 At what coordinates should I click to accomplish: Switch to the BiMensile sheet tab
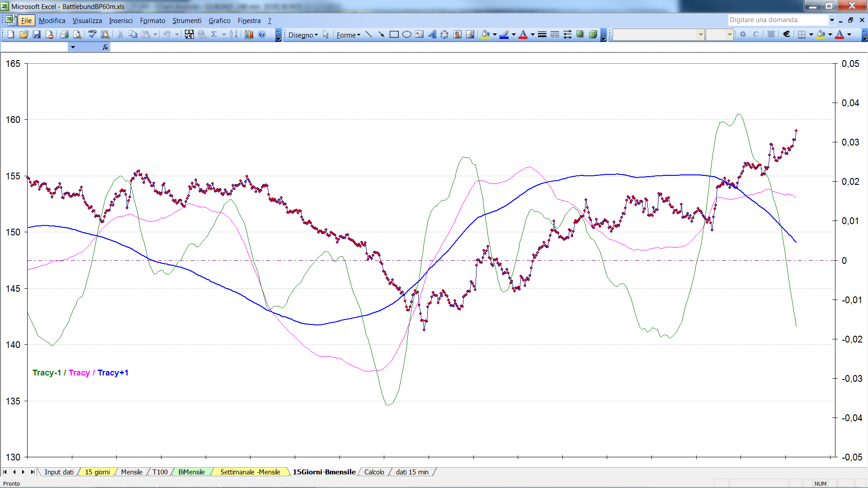191,472
